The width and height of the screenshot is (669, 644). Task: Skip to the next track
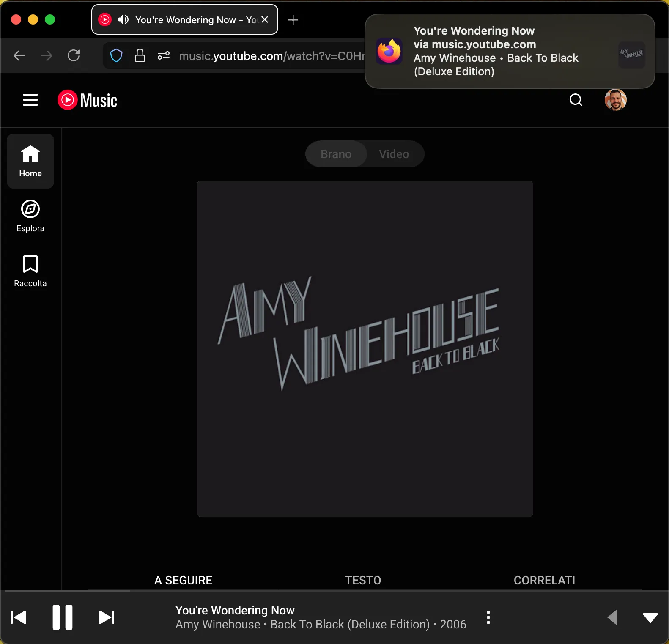[107, 617]
